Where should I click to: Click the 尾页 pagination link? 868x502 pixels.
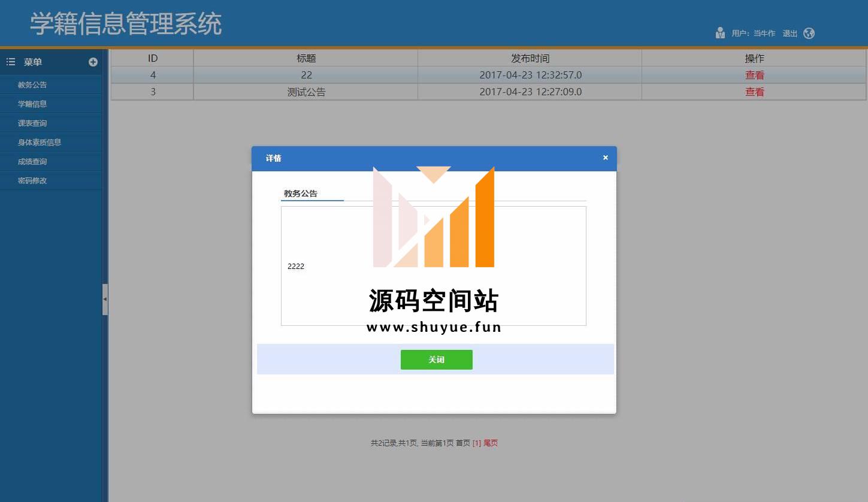click(491, 443)
